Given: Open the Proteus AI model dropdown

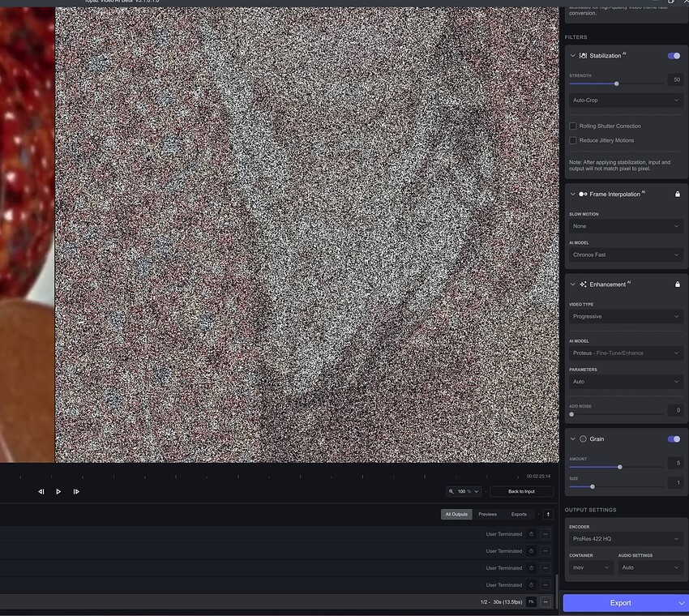Looking at the screenshot, I should pos(626,353).
